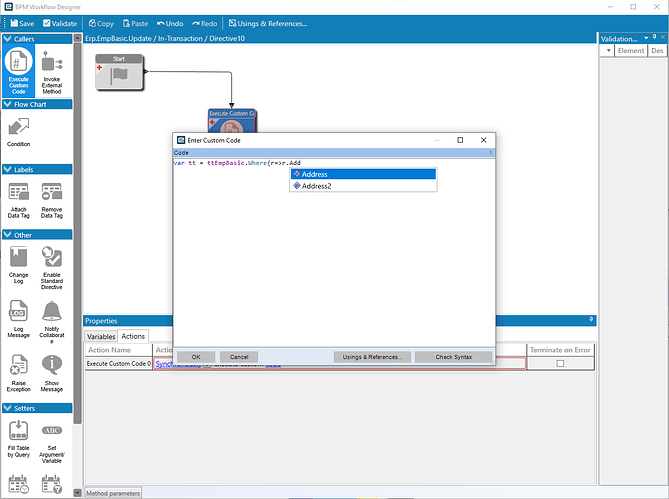Switch to the Actions tab
Image resolution: width=669 pixels, height=499 pixels.
click(133, 336)
